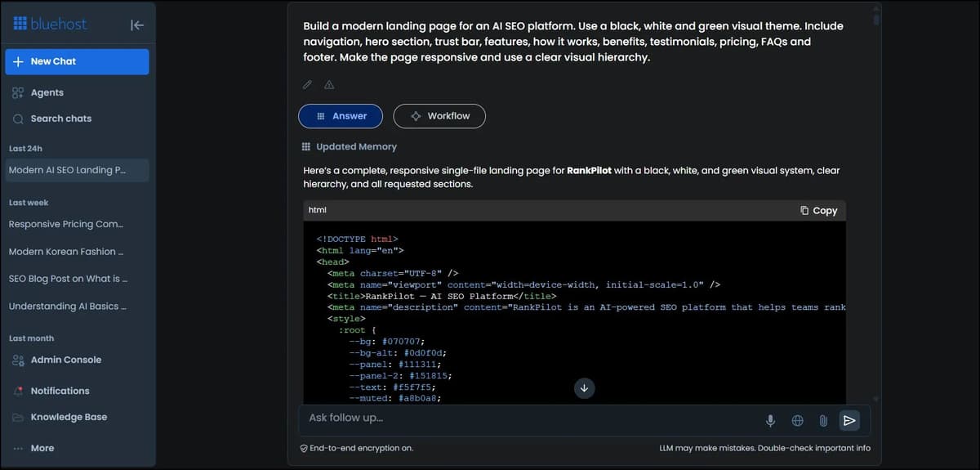980x470 pixels.
Task: Activate microphone voice input
Action: pos(770,420)
